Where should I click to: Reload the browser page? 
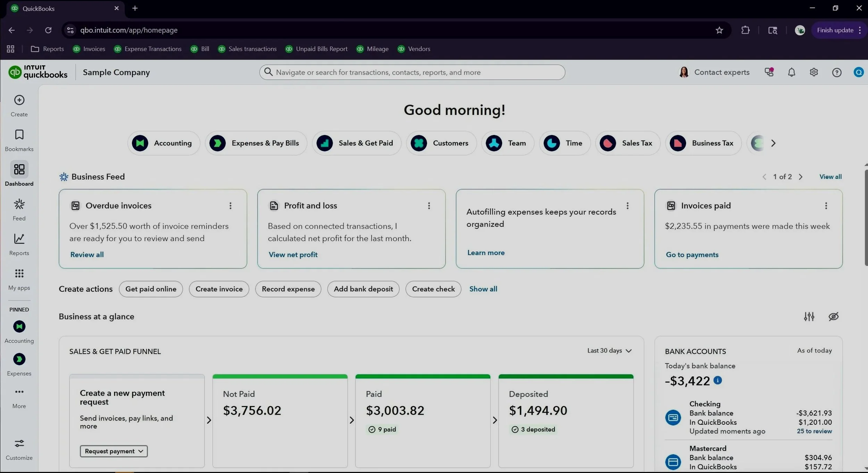pos(48,30)
